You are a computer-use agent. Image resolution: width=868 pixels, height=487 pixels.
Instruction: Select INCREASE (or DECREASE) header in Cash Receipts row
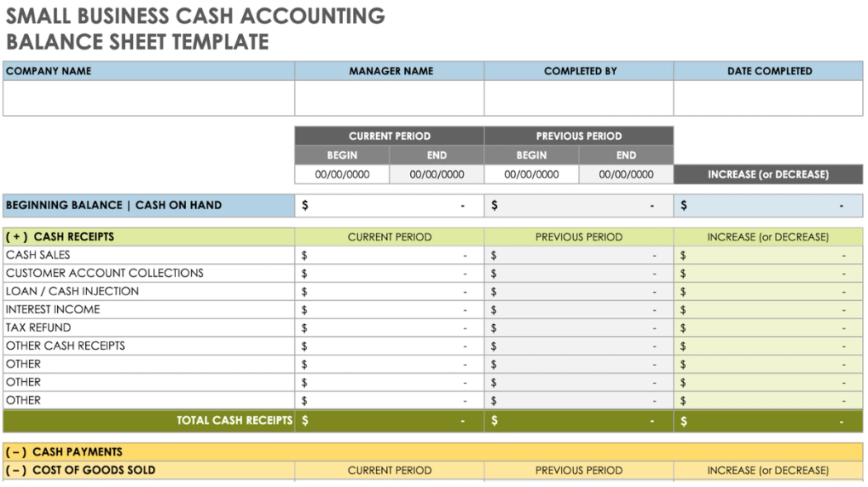(x=768, y=236)
